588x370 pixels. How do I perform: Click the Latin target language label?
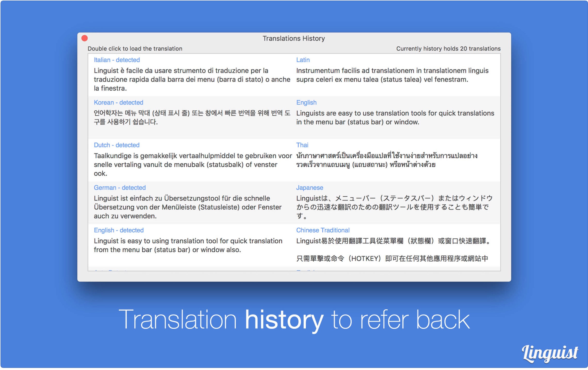303,60
